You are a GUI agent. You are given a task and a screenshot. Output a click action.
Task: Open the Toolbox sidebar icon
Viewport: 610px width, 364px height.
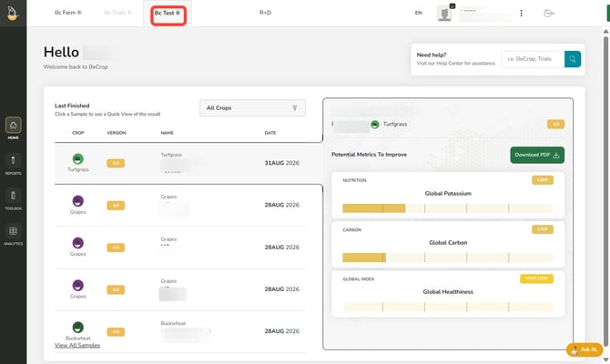tap(14, 196)
